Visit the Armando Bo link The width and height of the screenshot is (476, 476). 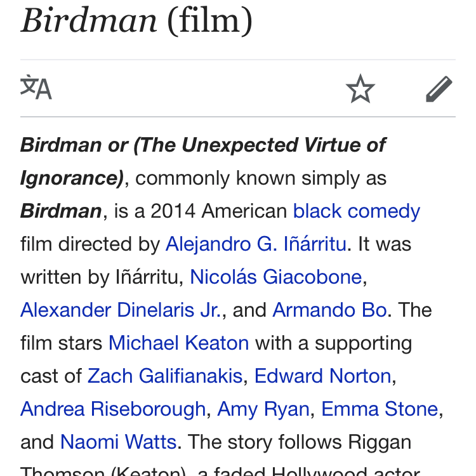coord(329,310)
